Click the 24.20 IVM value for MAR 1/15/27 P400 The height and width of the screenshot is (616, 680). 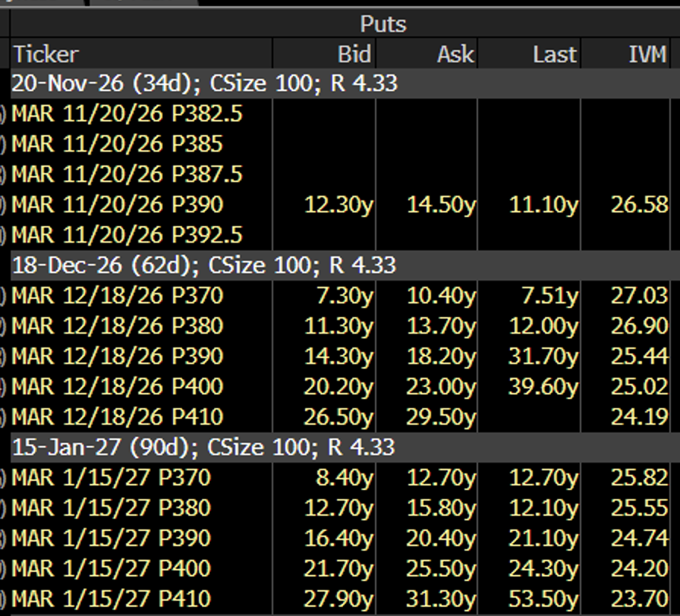[x=640, y=569]
